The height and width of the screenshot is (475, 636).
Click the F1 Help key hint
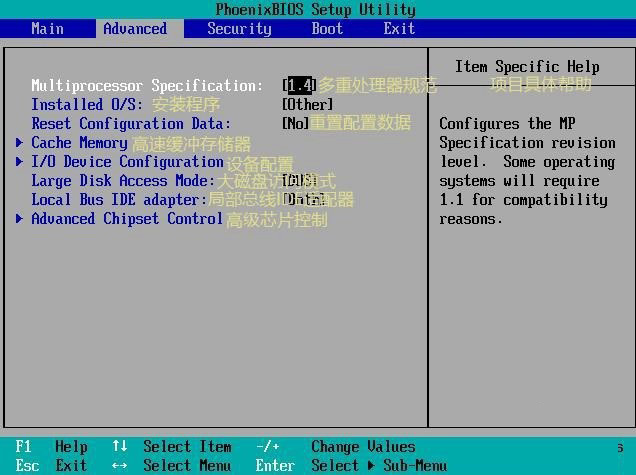(x=52, y=447)
